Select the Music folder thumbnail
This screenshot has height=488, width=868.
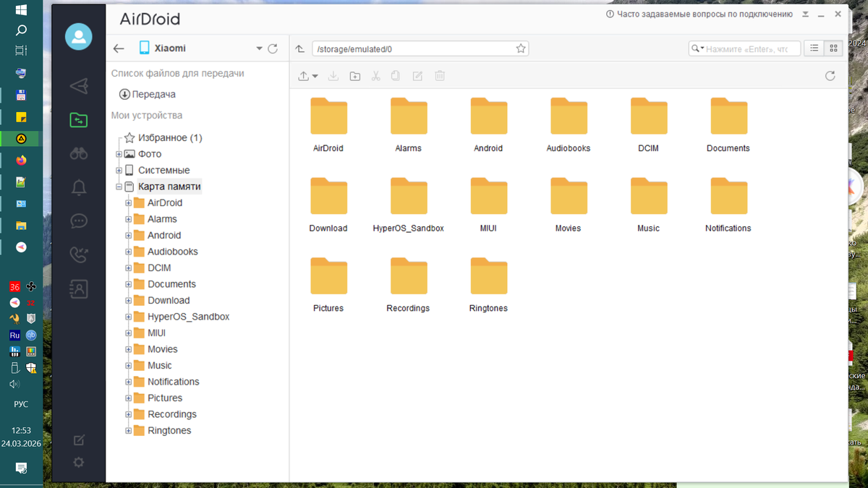pyautogui.click(x=648, y=196)
